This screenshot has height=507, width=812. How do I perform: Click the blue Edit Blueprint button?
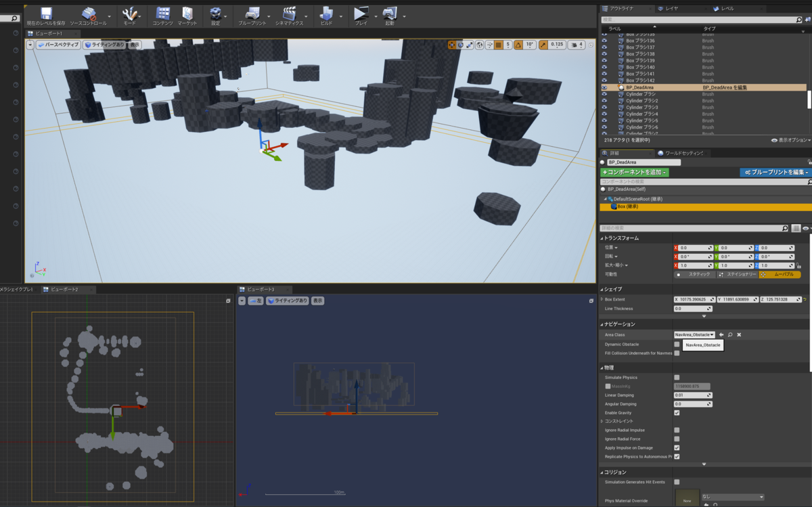[x=775, y=173]
